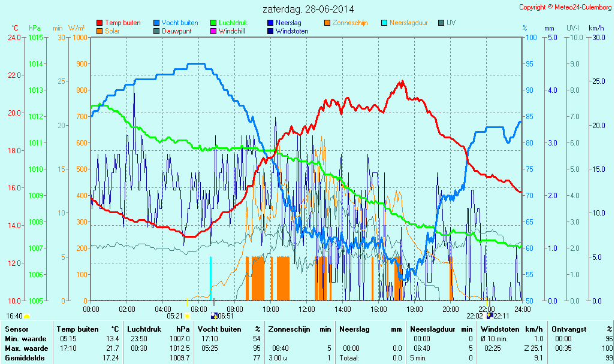Click the 12:00 mark on time axis
Image resolution: width=615 pixels, height=364 pixels.
[x=306, y=309]
